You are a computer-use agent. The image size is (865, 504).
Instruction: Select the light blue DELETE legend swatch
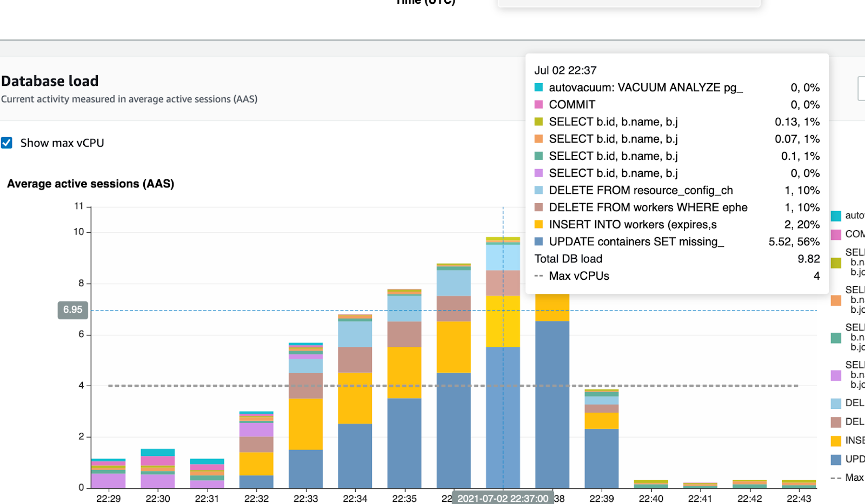835,403
